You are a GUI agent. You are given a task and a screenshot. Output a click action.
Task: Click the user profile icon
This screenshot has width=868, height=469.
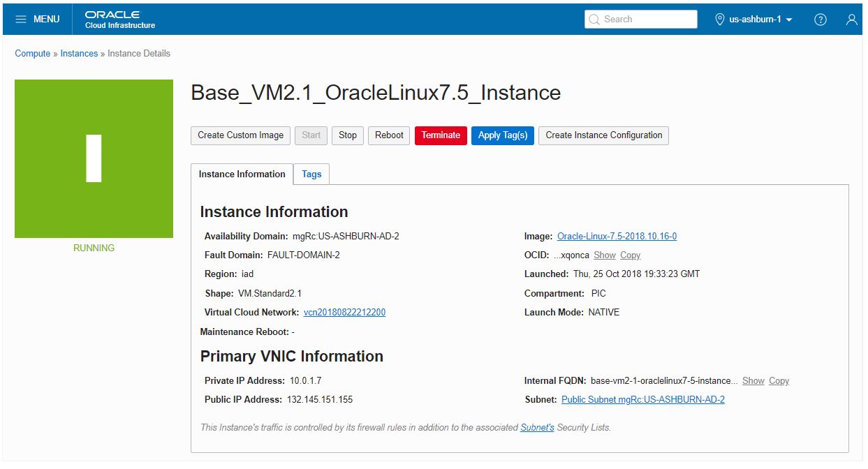point(851,19)
